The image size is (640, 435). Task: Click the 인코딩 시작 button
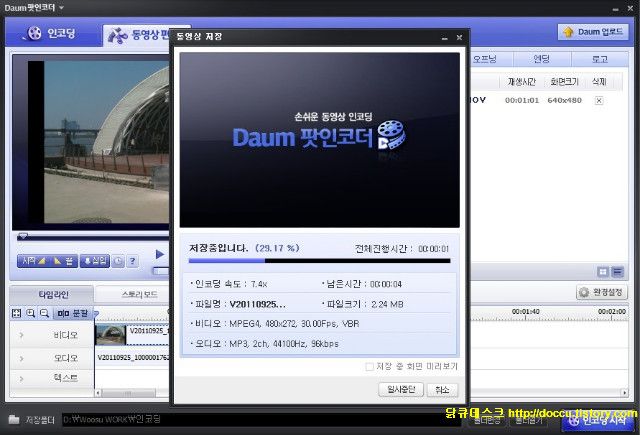tap(598, 420)
